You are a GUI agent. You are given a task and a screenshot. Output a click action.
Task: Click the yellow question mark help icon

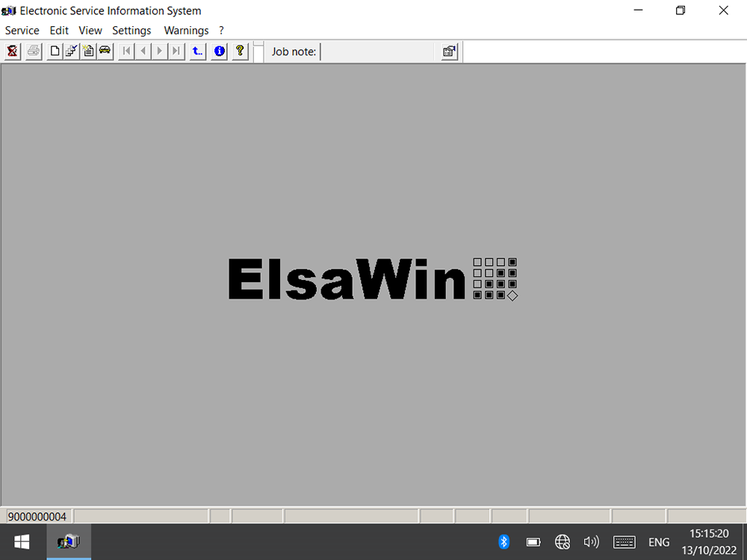[x=240, y=51]
